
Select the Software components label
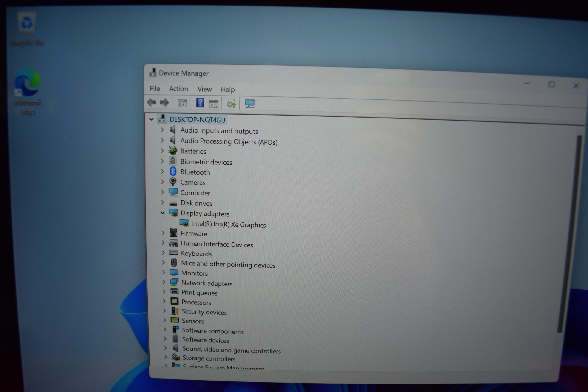point(213,331)
